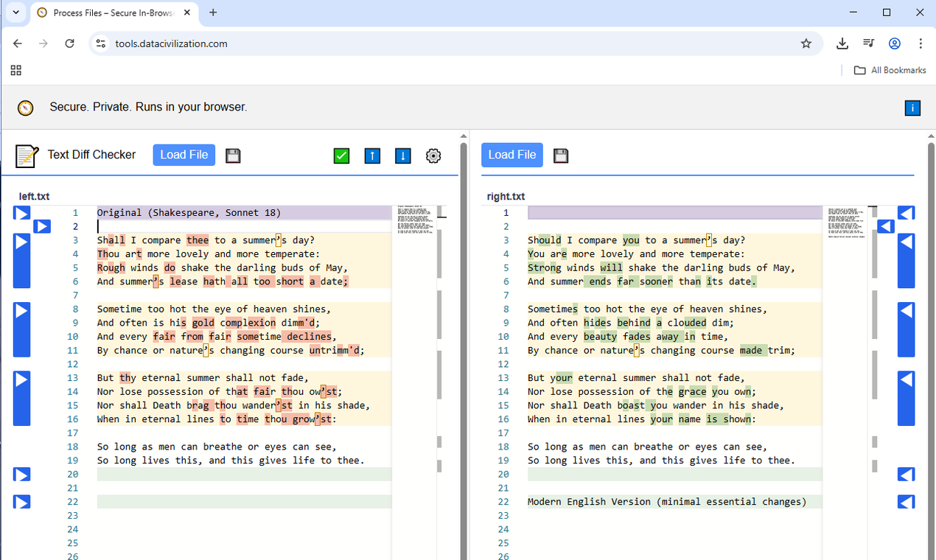This screenshot has width=936, height=560.
Task: Select the Process Files browser tab
Action: 114,13
